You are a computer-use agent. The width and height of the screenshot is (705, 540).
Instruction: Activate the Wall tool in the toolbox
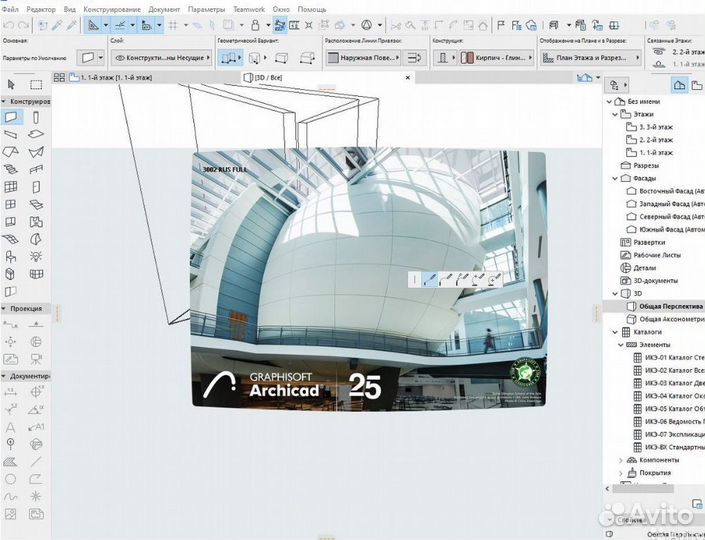click(11, 118)
